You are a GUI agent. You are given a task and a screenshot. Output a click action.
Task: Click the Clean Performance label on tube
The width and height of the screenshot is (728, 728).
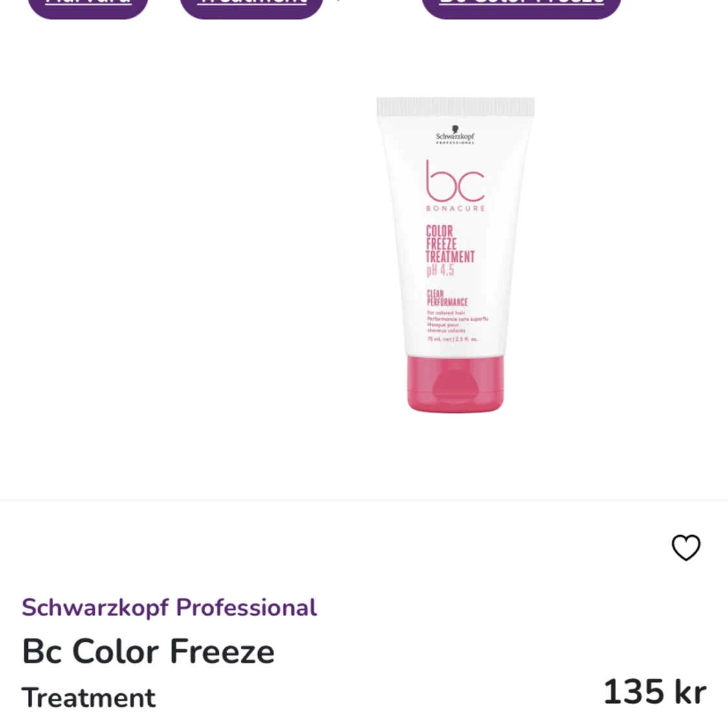[447, 298]
